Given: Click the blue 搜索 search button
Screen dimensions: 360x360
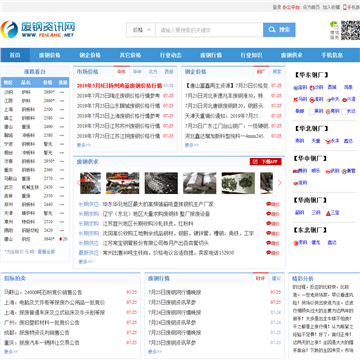Looking at the screenshot, I should tap(279, 30).
